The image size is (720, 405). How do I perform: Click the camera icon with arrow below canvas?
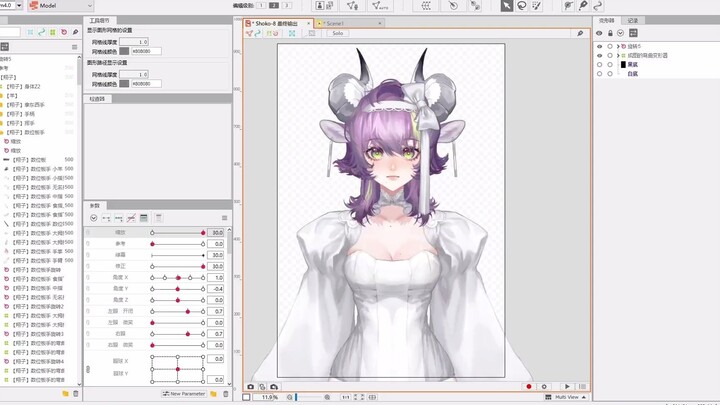click(274, 387)
